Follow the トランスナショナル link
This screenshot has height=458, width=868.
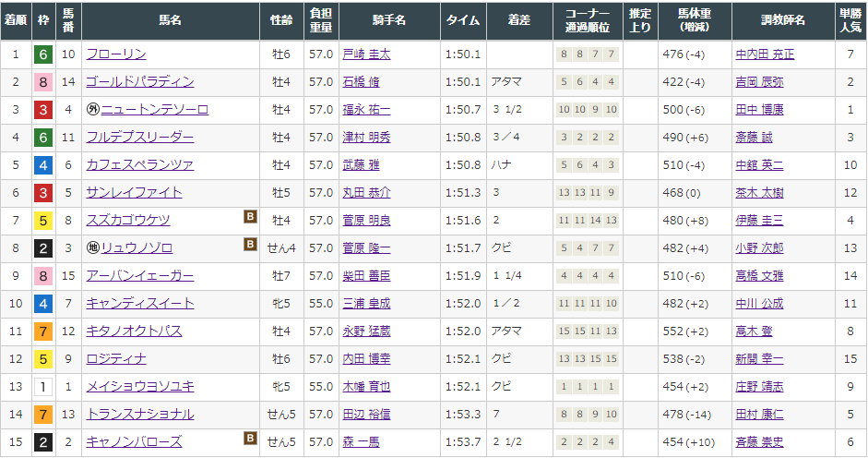click(140, 415)
